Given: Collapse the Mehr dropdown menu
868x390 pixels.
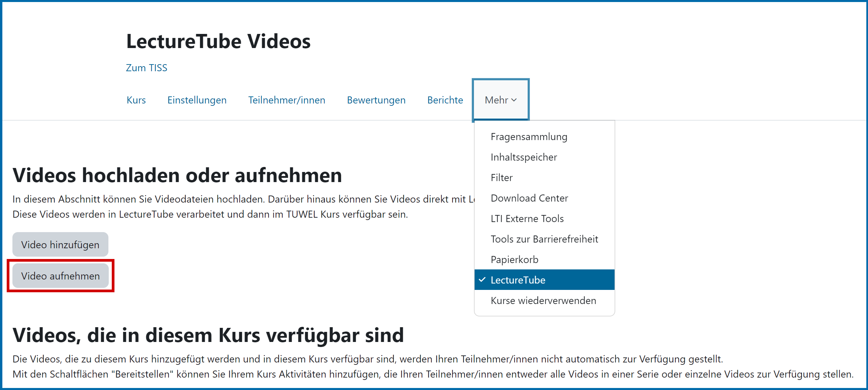Looking at the screenshot, I should (x=500, y=100).
